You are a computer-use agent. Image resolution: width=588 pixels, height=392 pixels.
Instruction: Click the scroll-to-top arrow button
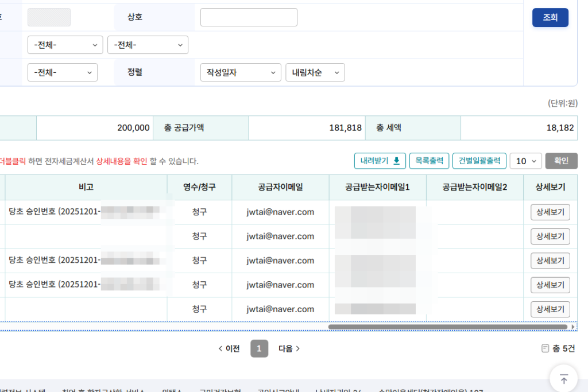(x=563, y=378)
